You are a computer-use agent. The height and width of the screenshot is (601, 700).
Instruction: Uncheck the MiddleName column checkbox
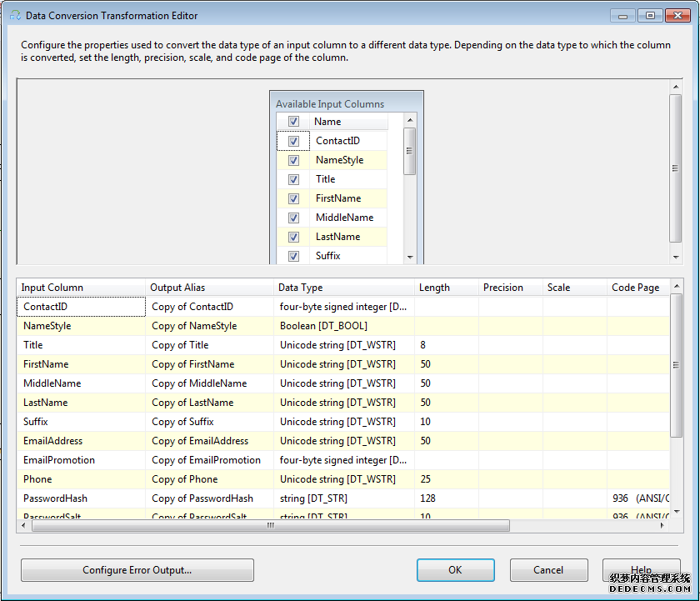(x=293, y=218)
